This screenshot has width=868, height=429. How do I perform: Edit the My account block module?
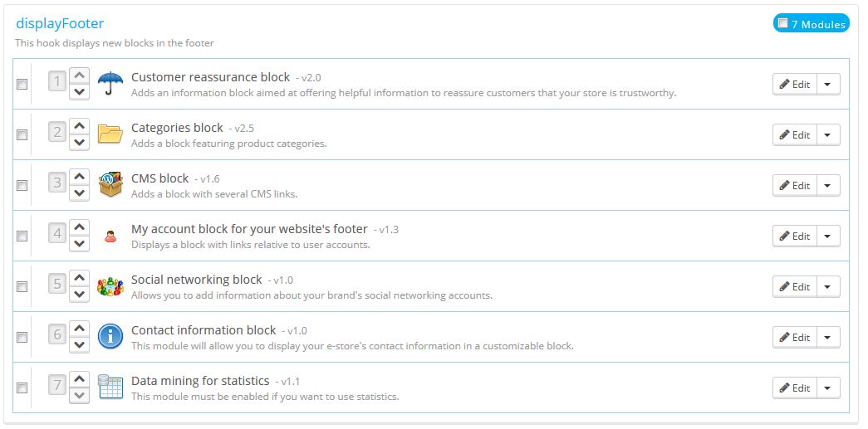(794, 236)
